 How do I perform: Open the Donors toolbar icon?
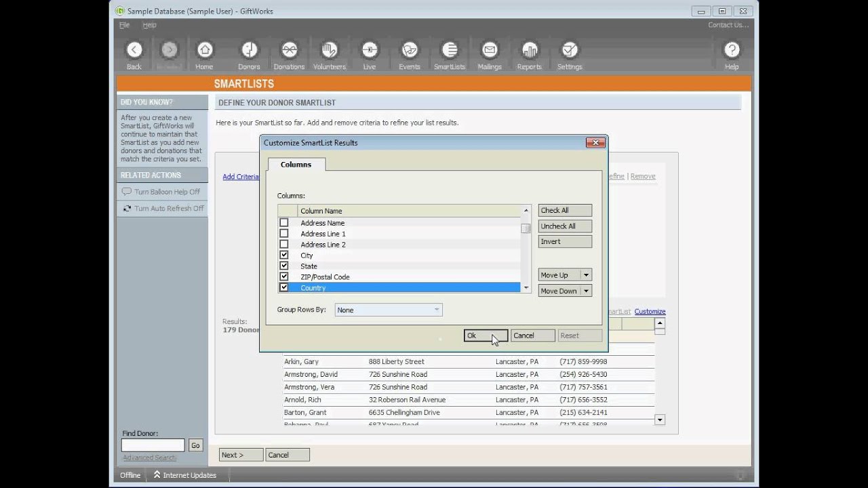[249, 50]
